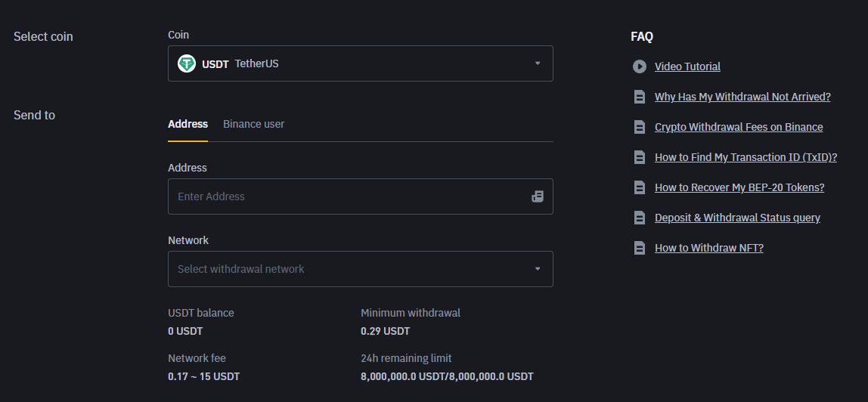Switch to the Binance user tab
This screenshot has width=868, height=402.
253,125
